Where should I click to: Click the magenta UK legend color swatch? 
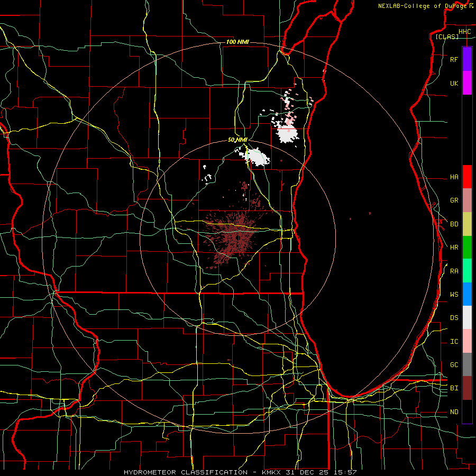pyautogui.click(x=467, y=83)
